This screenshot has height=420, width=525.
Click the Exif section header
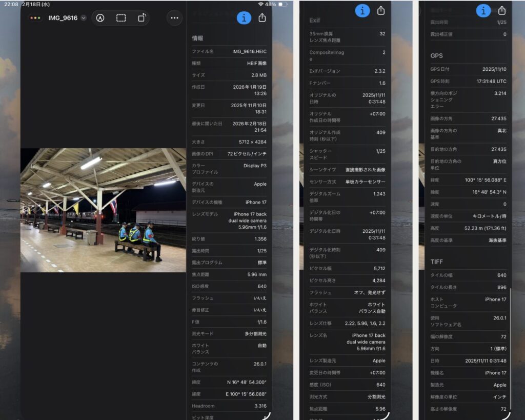[315, 21]
